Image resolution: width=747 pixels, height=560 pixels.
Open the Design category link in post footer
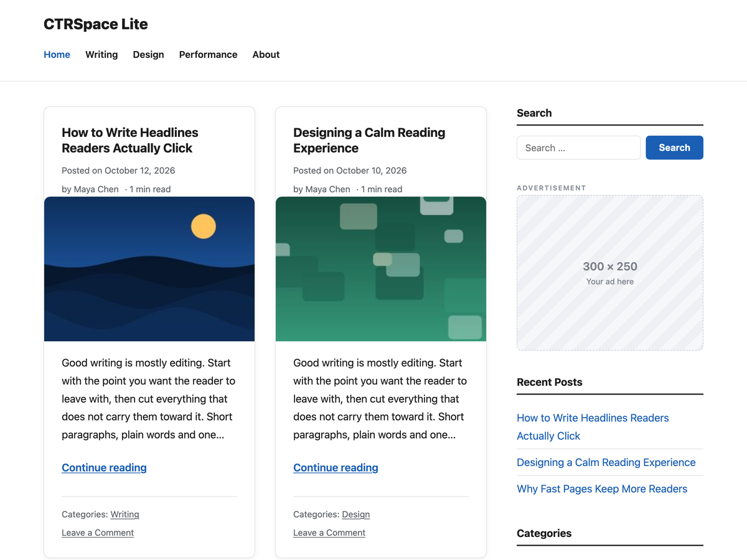(355, 515)
